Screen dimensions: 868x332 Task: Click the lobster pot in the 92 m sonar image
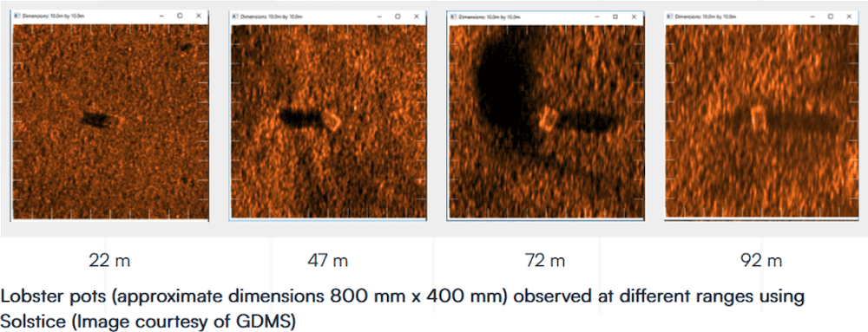[x=759, y=119]
